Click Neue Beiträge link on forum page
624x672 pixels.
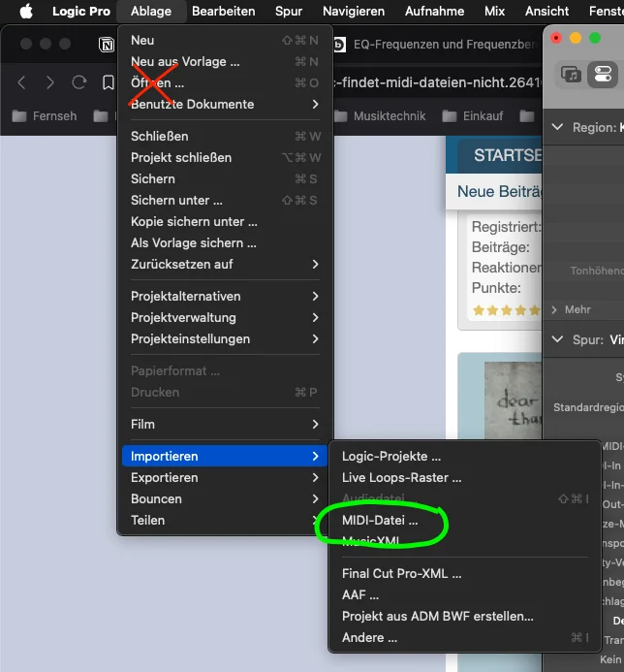(499, 192)
